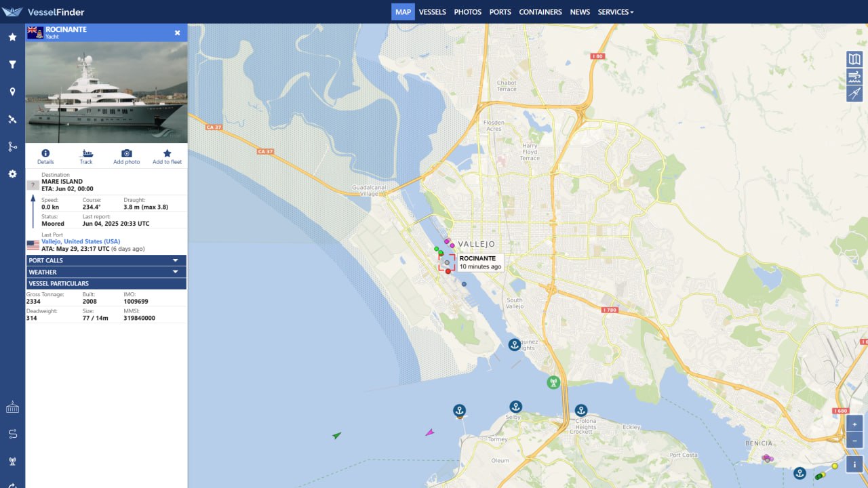The width and height of the screenshot is (868, 488).
Task: Expand the PORT CALLS section
Action: (x=106, y=260)
